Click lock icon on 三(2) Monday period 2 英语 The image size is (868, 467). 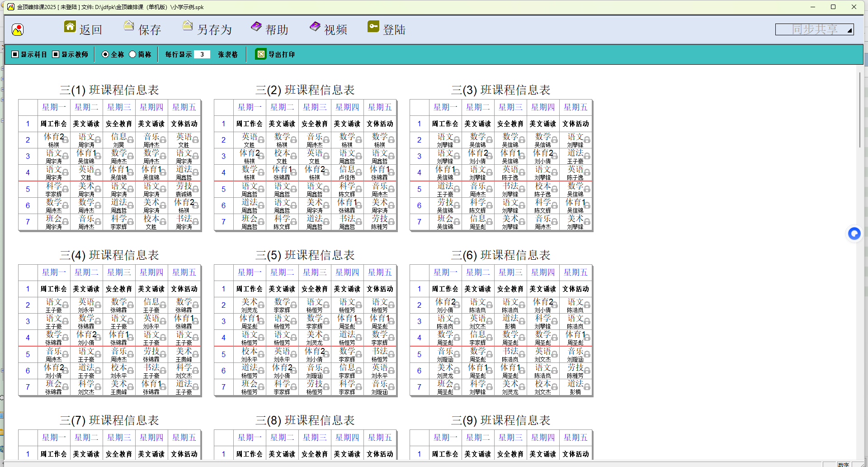click(261, 140)
